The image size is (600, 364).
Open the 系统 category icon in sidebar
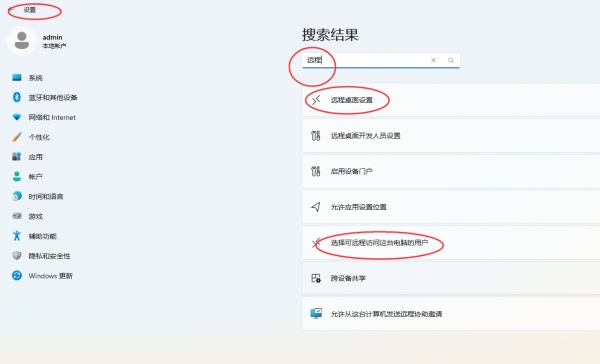pyautogui.click(x=17, y=78)
